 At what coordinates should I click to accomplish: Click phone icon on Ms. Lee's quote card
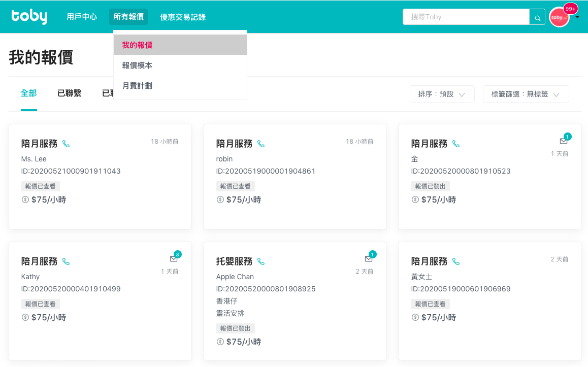click(x=66, y=144)
